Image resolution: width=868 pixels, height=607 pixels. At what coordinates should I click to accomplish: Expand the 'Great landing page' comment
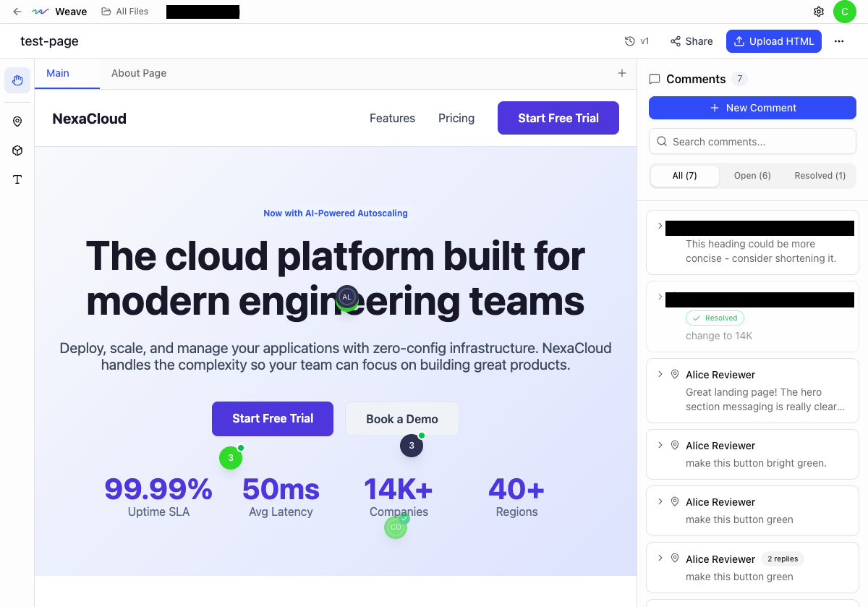click(660, 374)
